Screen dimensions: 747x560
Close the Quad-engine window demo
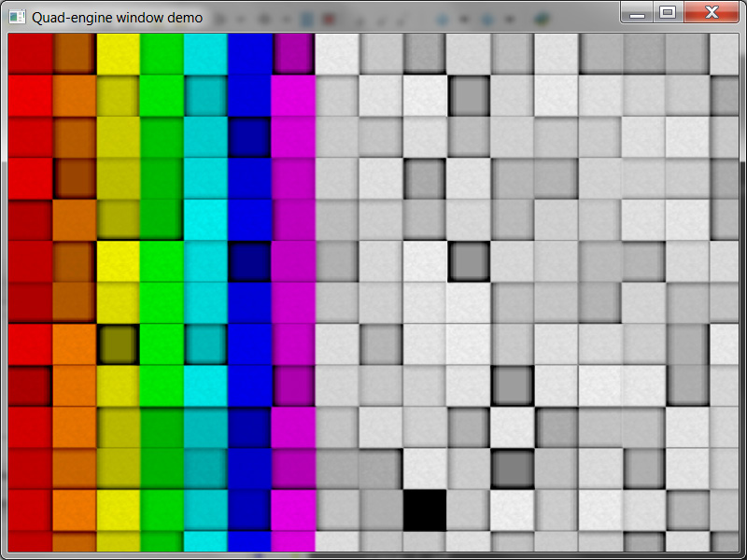[712, 13]
